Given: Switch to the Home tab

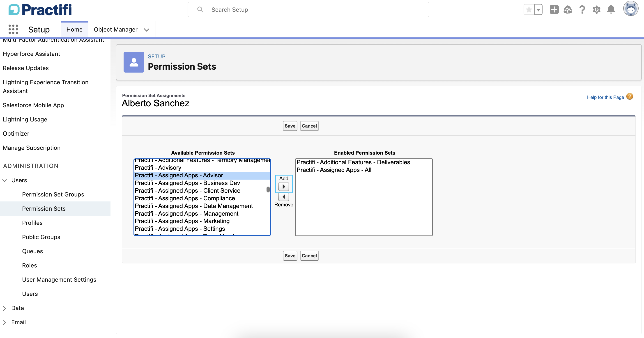Looking at the screenshot, I should click(74, 30).
